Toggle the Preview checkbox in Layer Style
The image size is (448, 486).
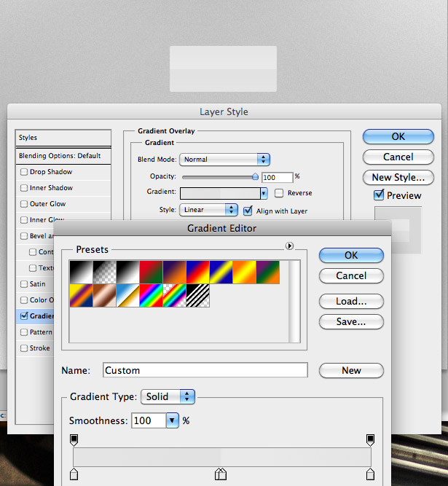click(379, 195)
